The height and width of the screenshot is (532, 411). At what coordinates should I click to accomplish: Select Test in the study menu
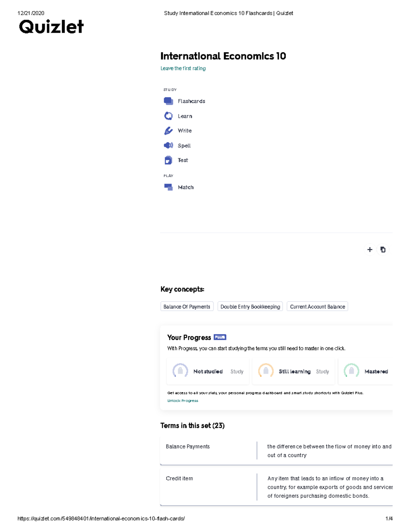coord(183,160)
